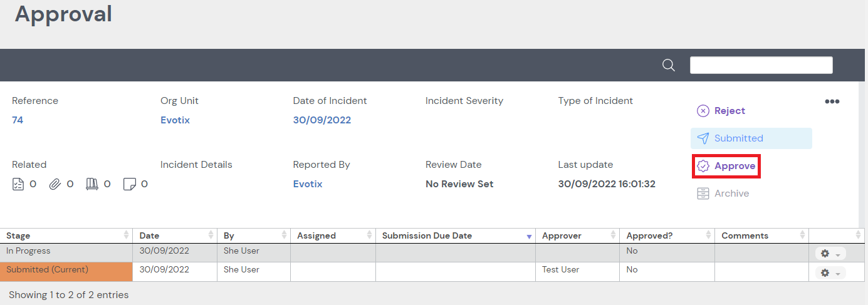Open the three-dot more options menu

point(832,101)
